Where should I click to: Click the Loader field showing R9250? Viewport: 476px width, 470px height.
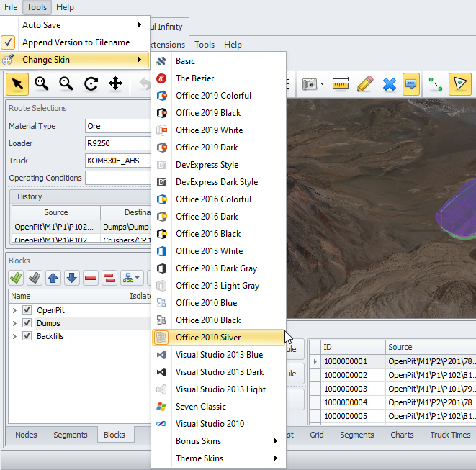coord(118,143)
